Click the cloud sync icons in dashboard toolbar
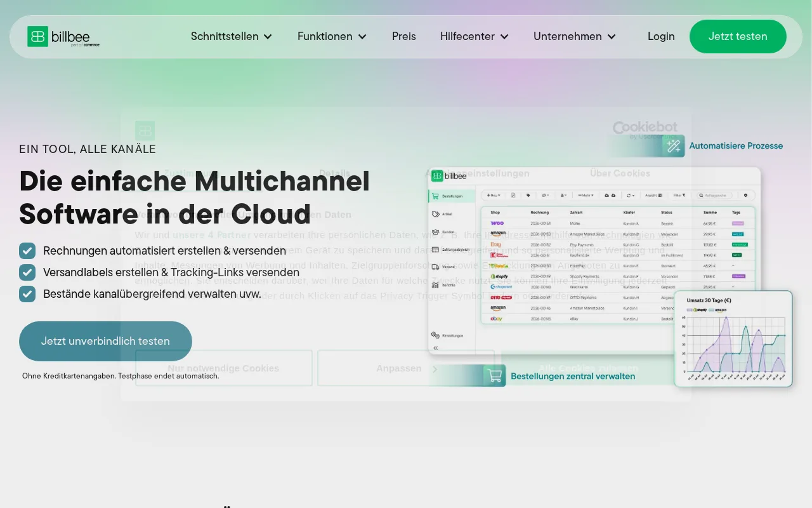Viewport: 812px width, 508px height. coord(610,196)
